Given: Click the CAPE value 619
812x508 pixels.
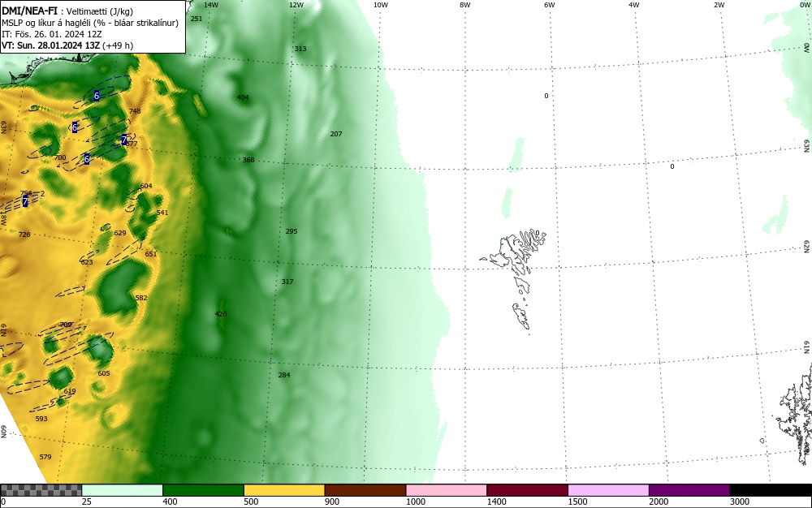Looking at the screenshot, I should point(70,392).
